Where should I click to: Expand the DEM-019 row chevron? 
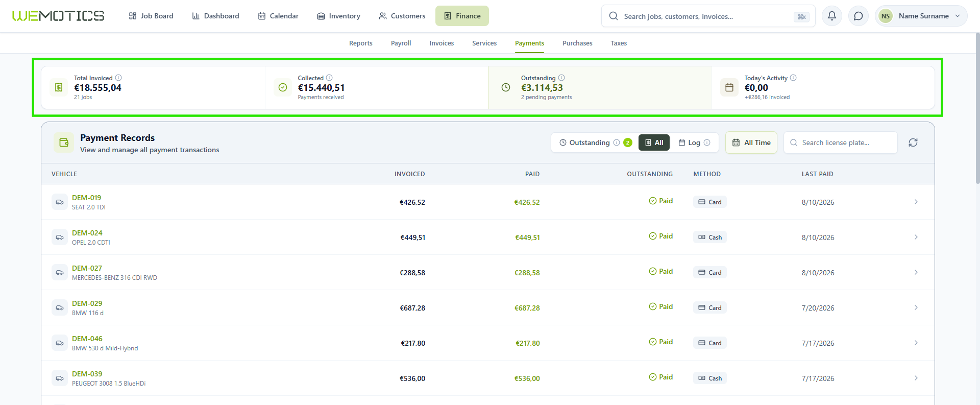(916, 202)
